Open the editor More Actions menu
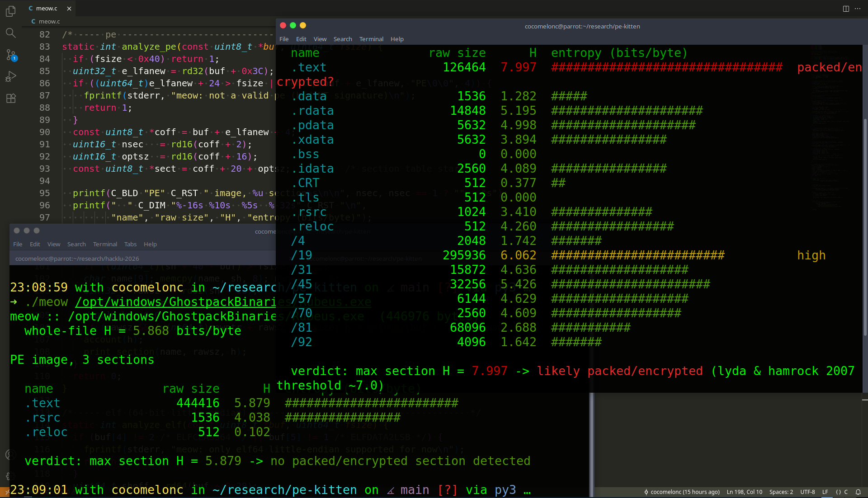Image resolution: width=868 pixels, height=498 pixels. [x=858, y=9]
